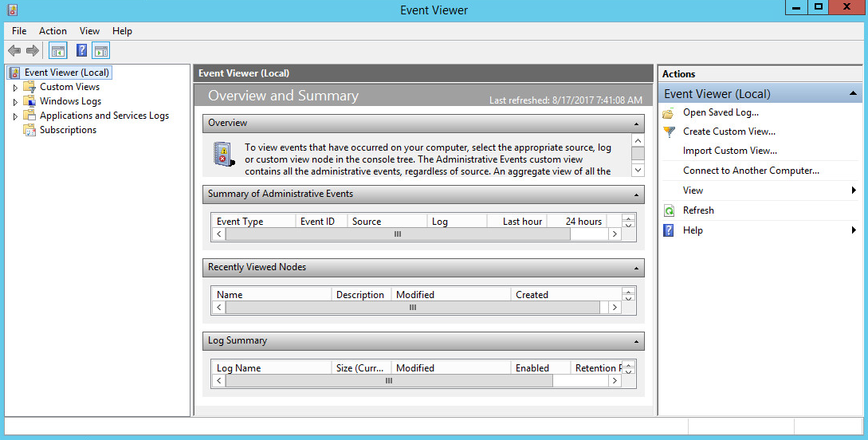Toggle the Show/Hide Action Pane icon
Viewport: 868px width, 440px height.
[100, 51]
